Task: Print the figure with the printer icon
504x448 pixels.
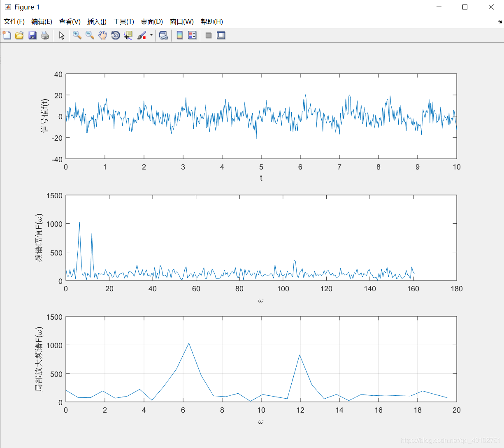Action: (45, 35)
